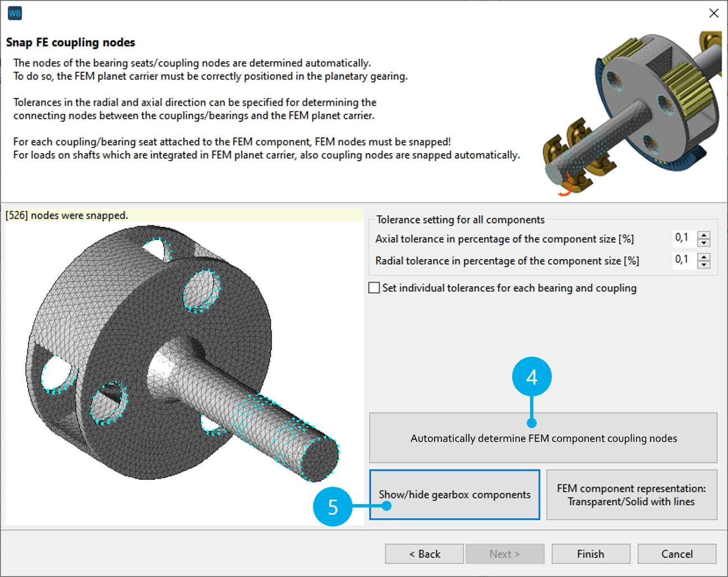Viewport: 728px width, 577px height.
Task: Close the Snap FE coupling nodes dialog
Action: (713, 13)
